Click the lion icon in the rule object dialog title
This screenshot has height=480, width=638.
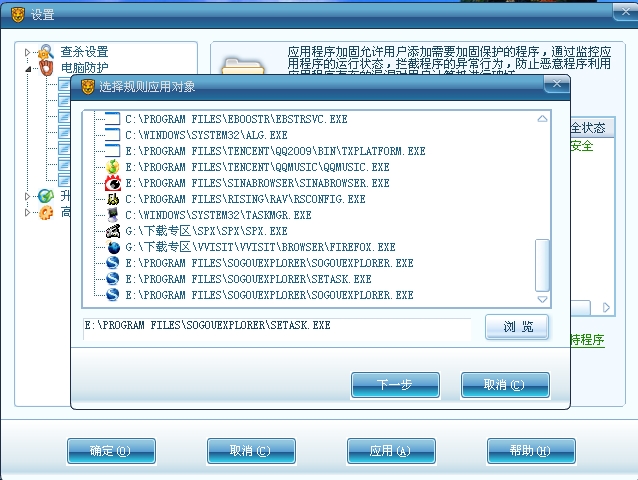87,87
